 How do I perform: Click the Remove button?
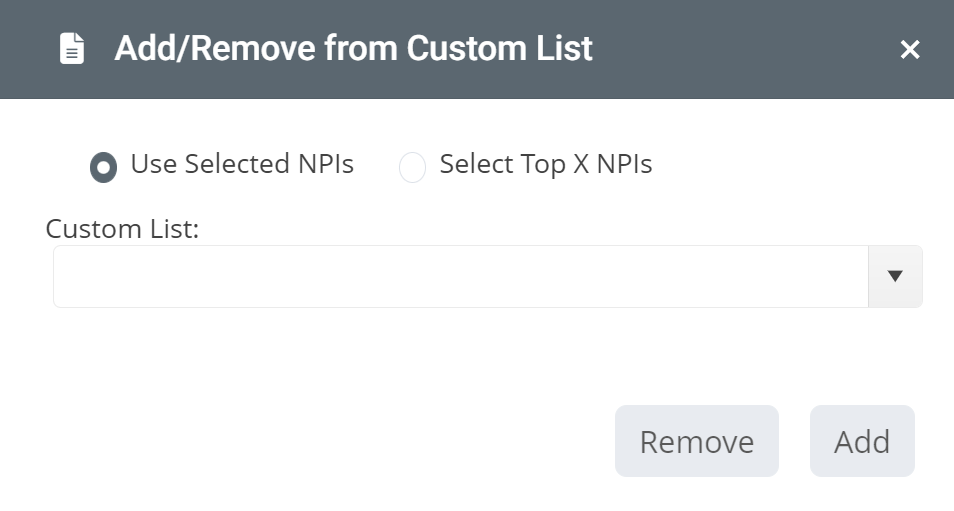coord(697,441)
